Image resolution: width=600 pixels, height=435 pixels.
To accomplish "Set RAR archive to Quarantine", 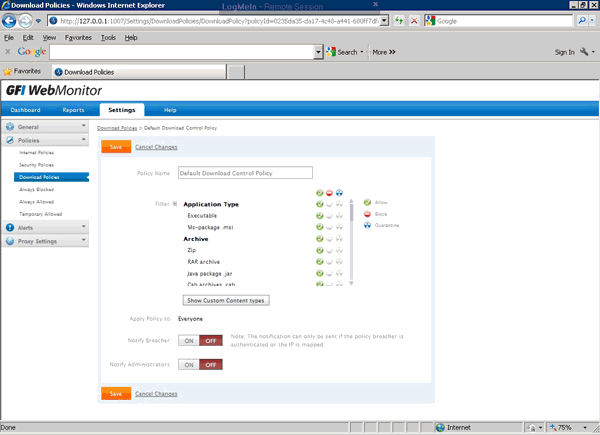I will point(339,262).
